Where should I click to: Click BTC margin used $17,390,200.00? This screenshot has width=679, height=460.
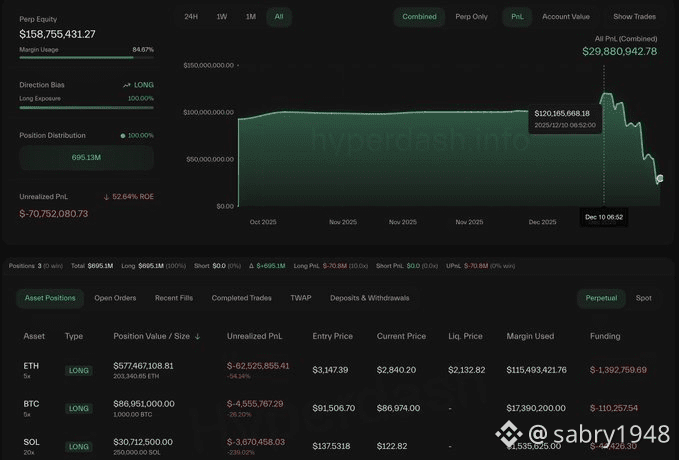click(536, 408)
